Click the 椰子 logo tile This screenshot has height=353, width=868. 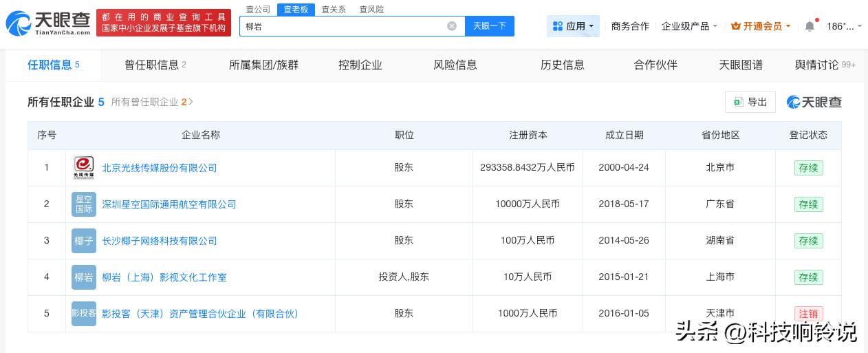pos(84,241)
